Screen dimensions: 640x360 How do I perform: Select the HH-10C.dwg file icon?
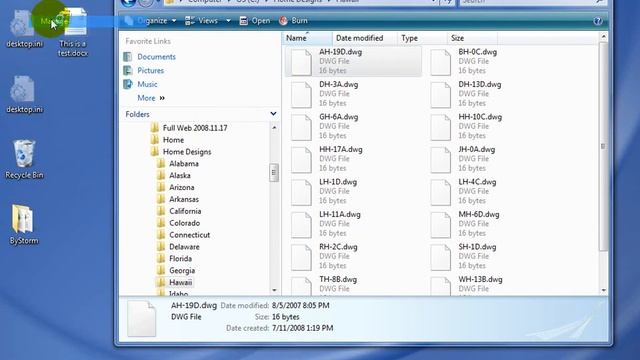pyautogui.click(x=440, y=127)
